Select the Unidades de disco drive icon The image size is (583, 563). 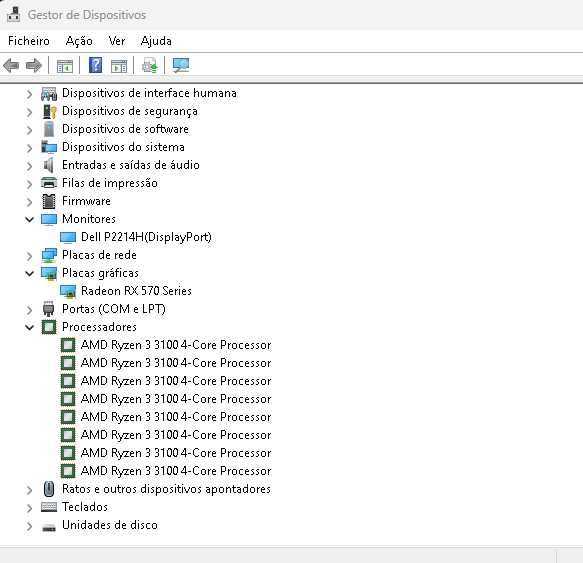(49, 527)
